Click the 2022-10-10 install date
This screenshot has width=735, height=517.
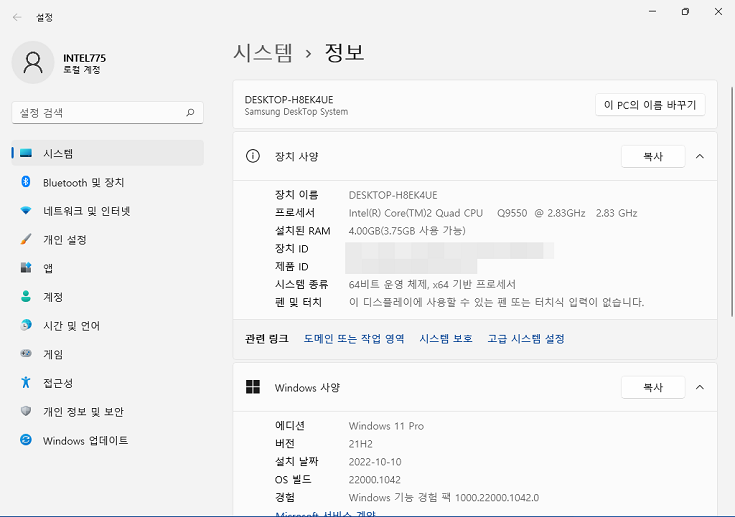pos(375,462)
